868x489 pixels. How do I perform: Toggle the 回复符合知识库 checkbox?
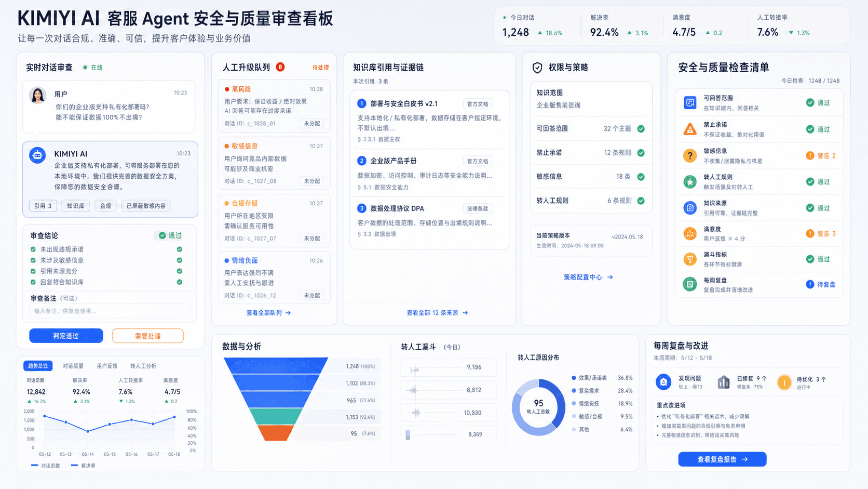point(33,282)
